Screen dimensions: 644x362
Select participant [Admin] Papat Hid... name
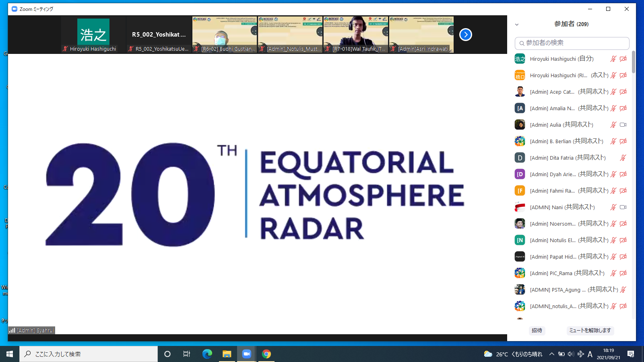click(x=553, y=257)
